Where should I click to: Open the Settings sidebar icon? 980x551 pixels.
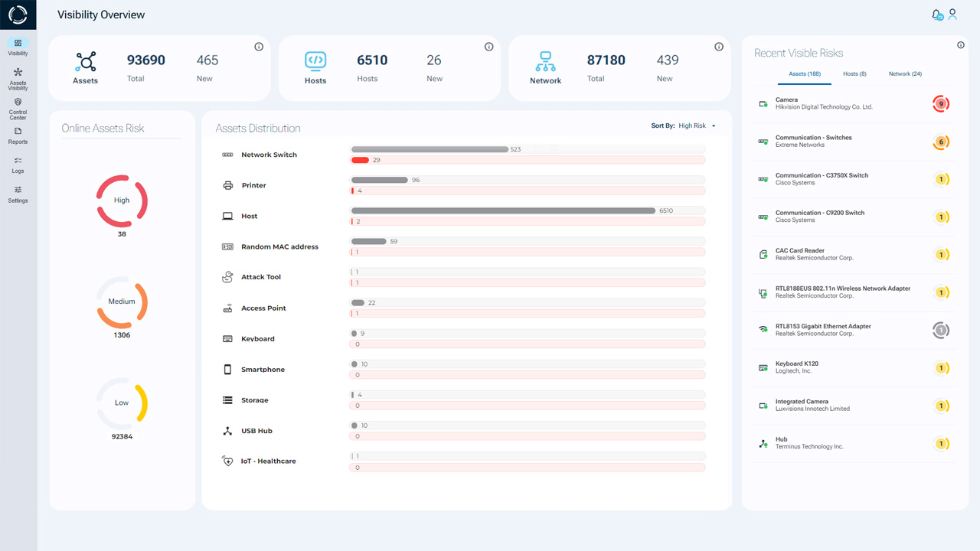pyautogui.click(x=18, y=194)
